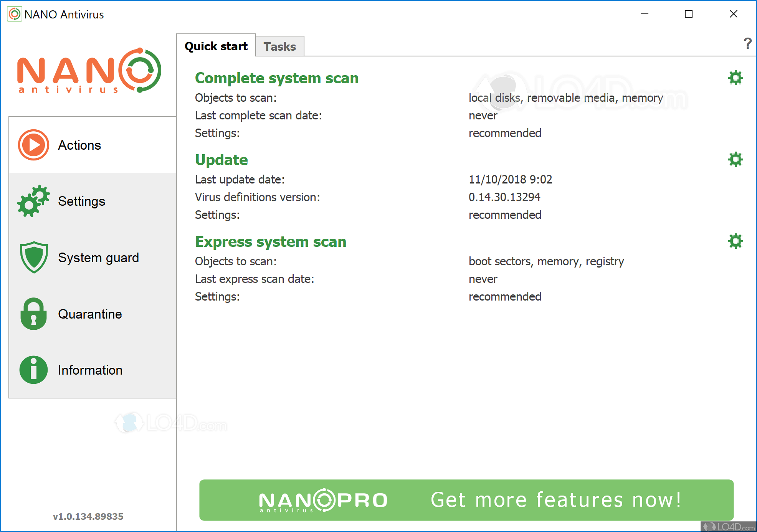
Task: Minimize the NANO Antivirus window
Action: click(x=645, y=14)
